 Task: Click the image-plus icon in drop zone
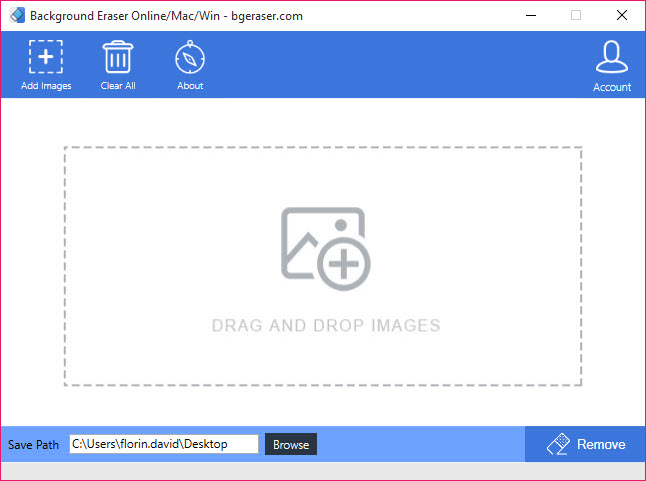(x=325, y=249)
